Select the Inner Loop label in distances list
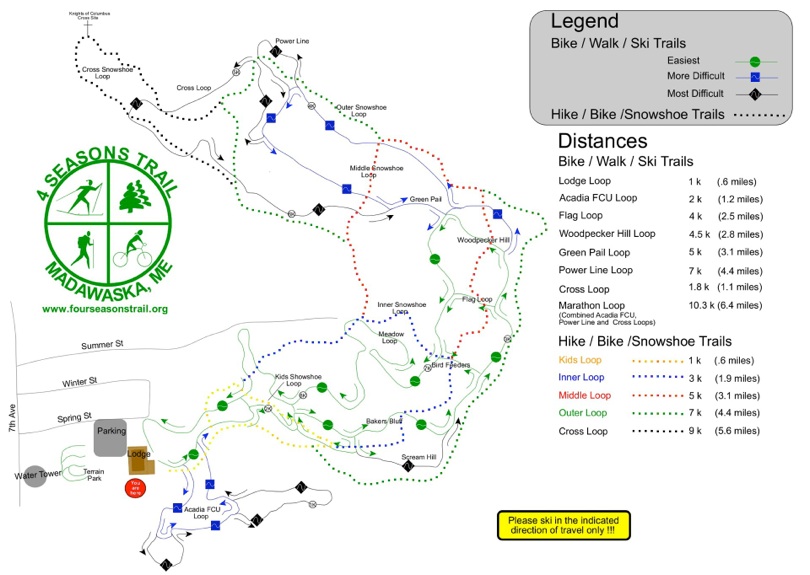The height and width of the screenshot is (575, 810). (x=580, y=378)
